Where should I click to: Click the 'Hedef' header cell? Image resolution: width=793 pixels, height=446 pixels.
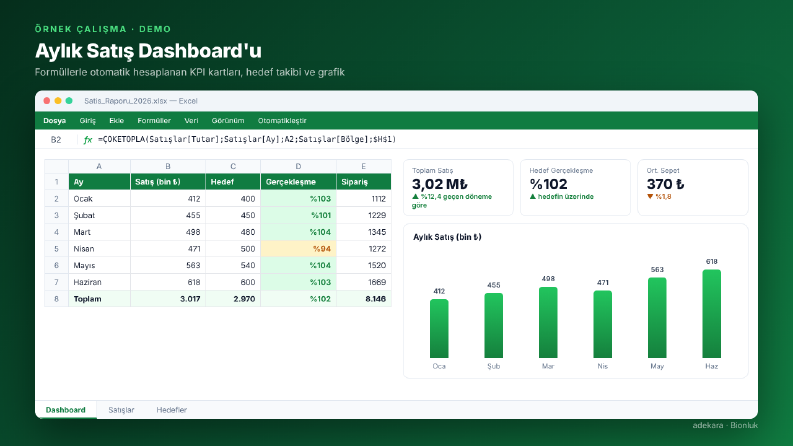click(233, 182)
